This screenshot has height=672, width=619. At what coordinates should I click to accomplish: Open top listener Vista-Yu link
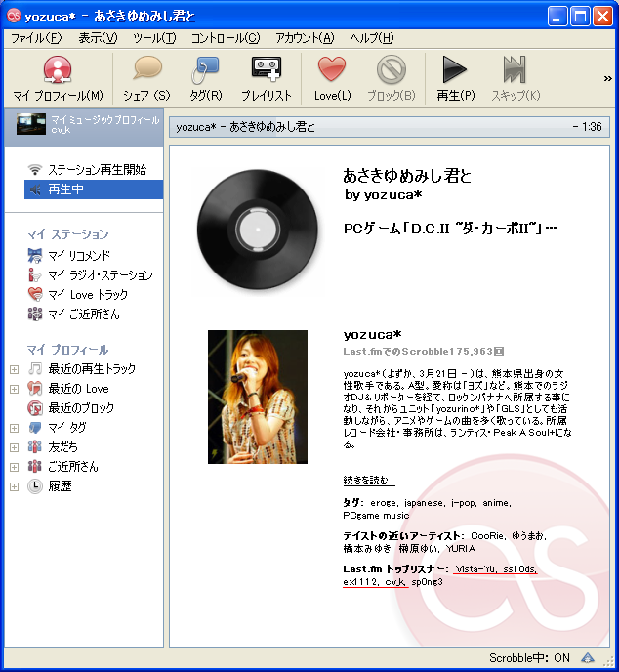pyautogui.click(x=475, y=569)
